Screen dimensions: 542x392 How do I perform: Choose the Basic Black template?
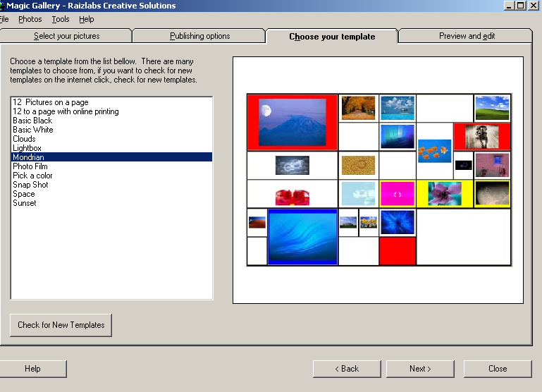111,121
